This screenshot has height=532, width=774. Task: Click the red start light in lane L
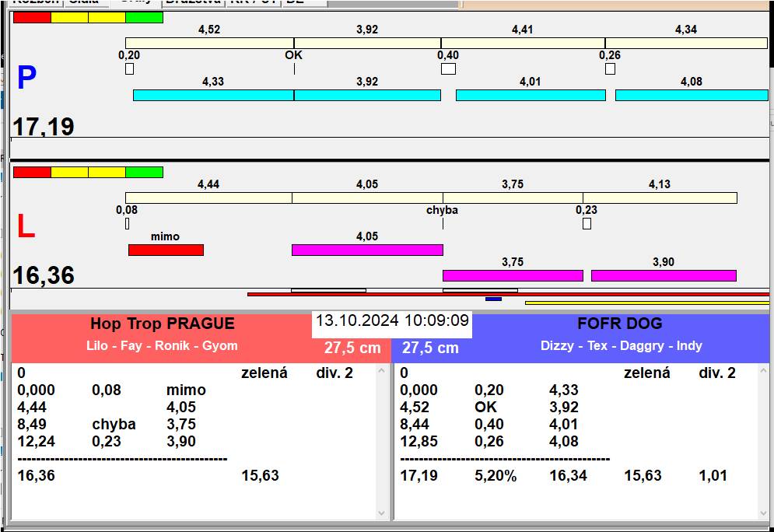[x=32, y=172]
